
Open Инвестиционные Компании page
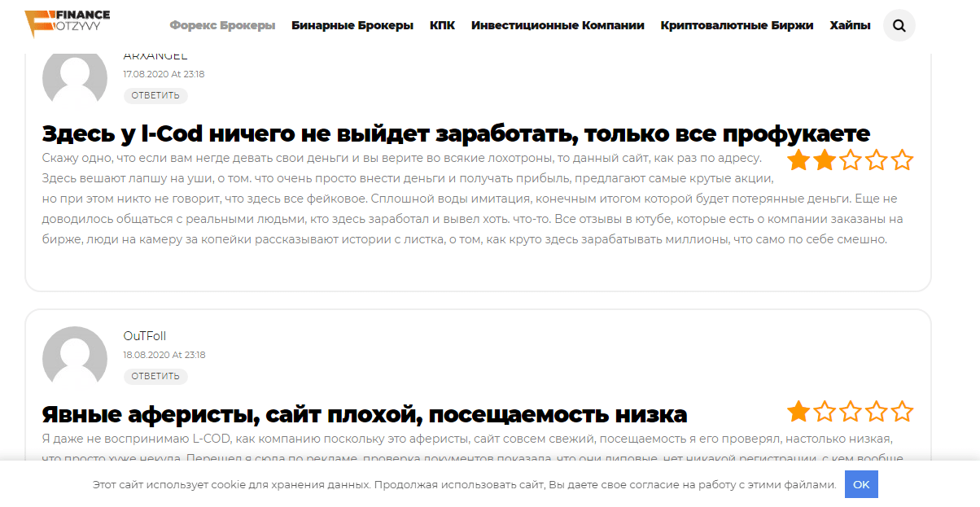(557, 25)
